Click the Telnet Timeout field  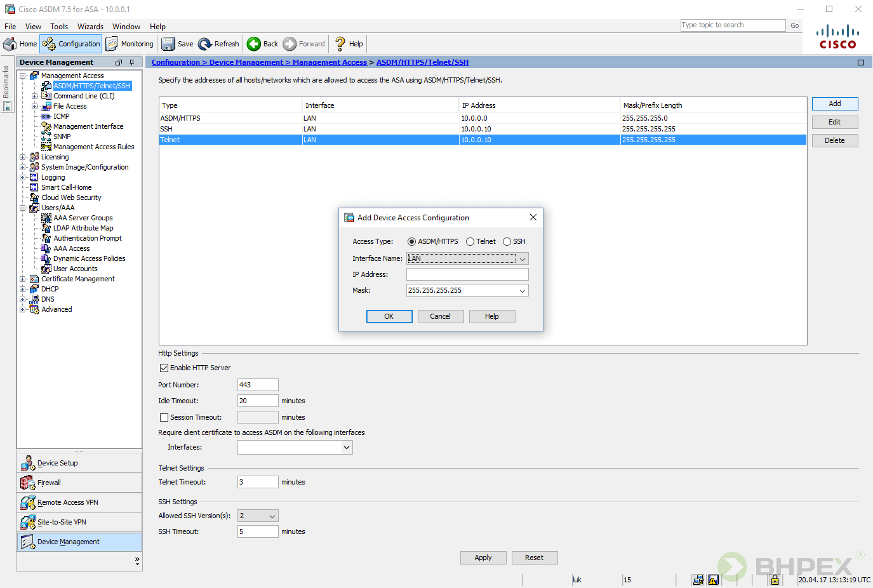tap(258, 482)
